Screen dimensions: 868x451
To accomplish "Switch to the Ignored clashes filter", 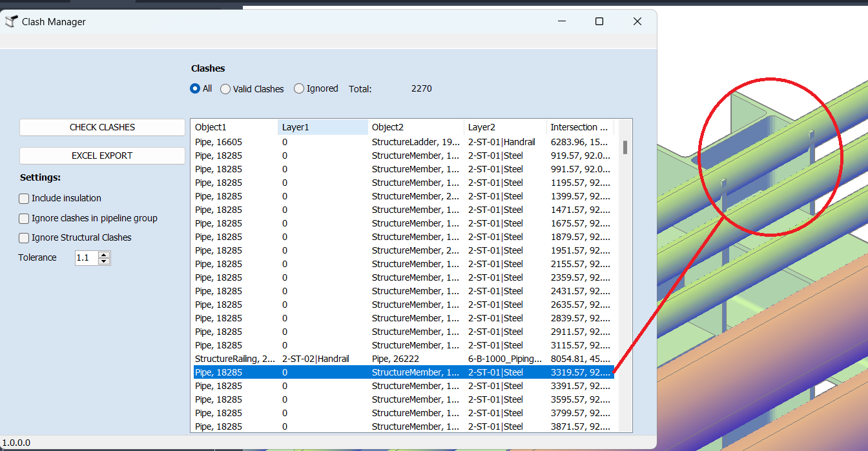I will point(299,89).
